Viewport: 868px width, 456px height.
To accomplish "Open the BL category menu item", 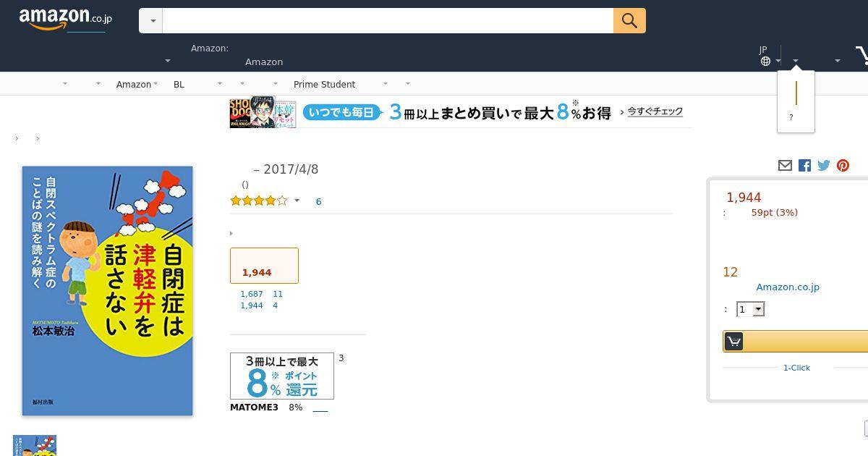I will pyautogui.click(x=179, y=85).
